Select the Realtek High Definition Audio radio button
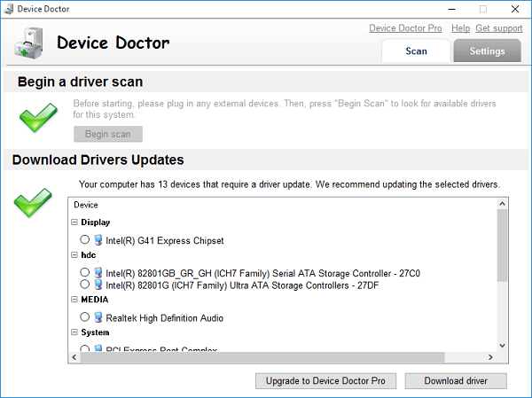The height and width of the screenshot is (398, 532). tap(84, 317)
